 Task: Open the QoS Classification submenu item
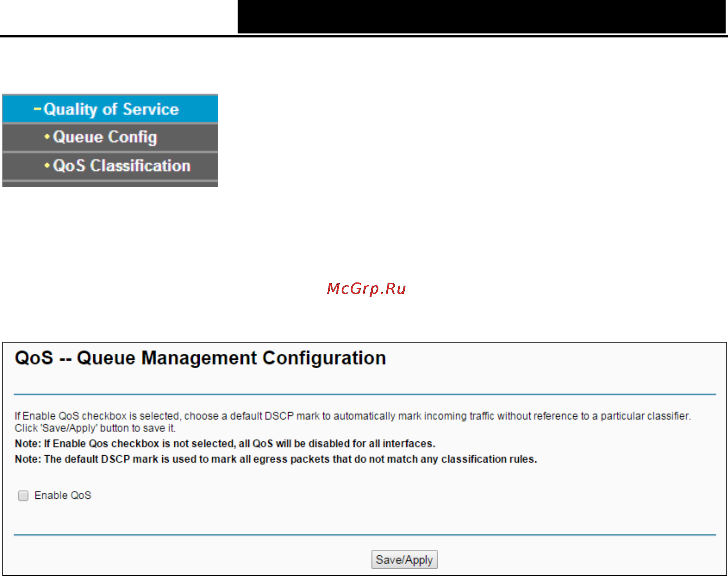[110, 166]
